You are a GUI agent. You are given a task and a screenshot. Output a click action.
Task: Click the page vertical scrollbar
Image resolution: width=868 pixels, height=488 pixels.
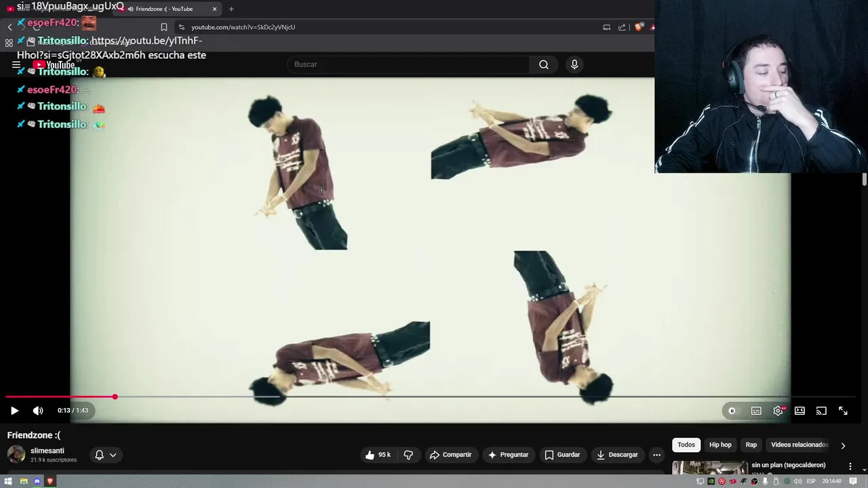(864, 180)
